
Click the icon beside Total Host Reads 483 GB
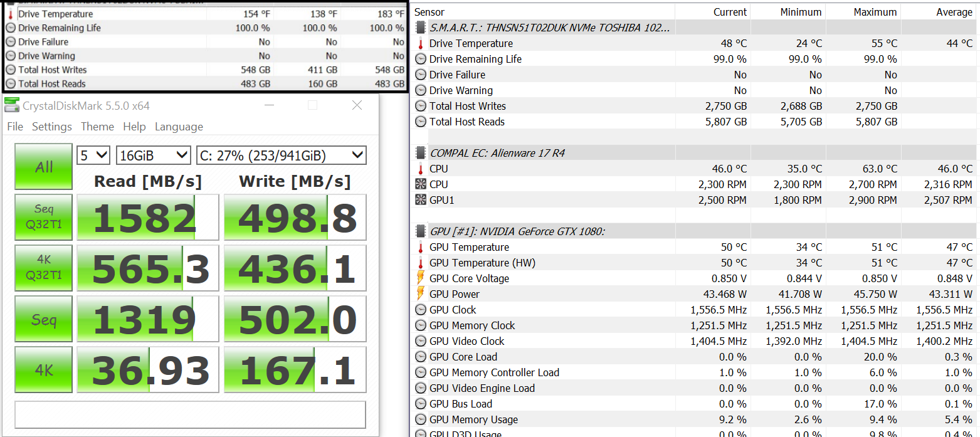pos(11,83)
